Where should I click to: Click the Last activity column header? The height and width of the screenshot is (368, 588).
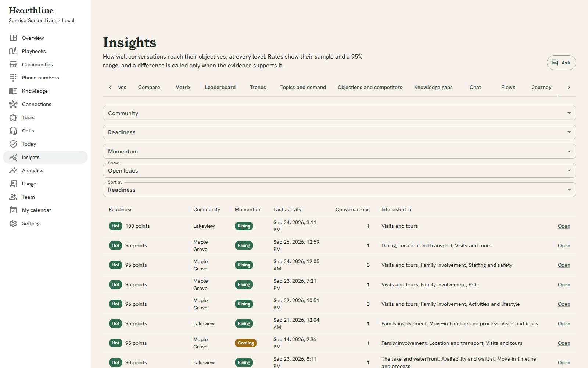pyautogui.click(x=287, y=210)
